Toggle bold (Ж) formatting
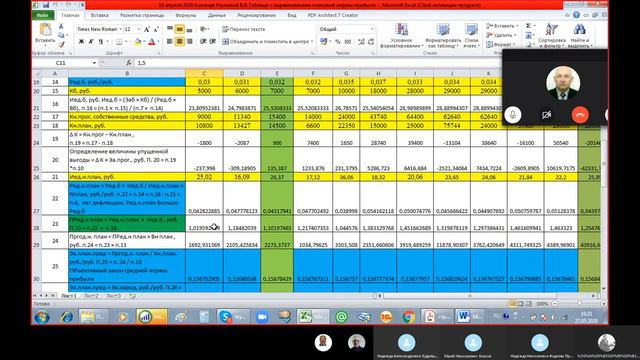 tap(81, 42)
